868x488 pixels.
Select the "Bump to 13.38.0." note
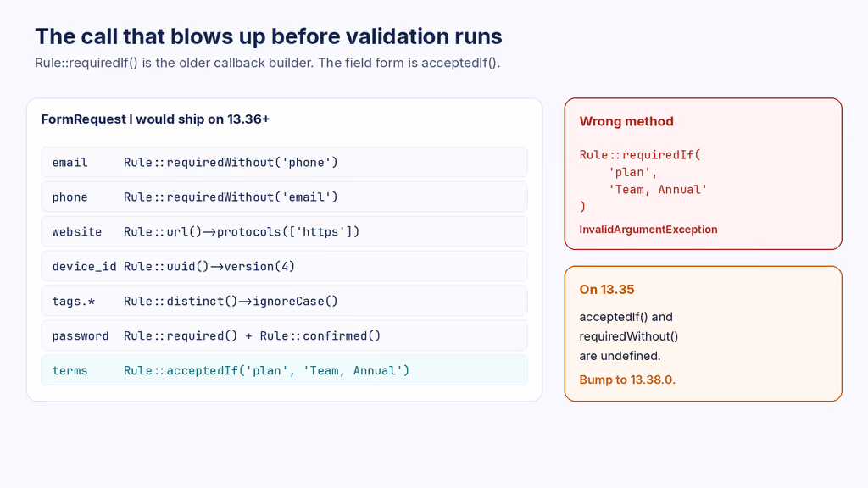click(627, 380)
